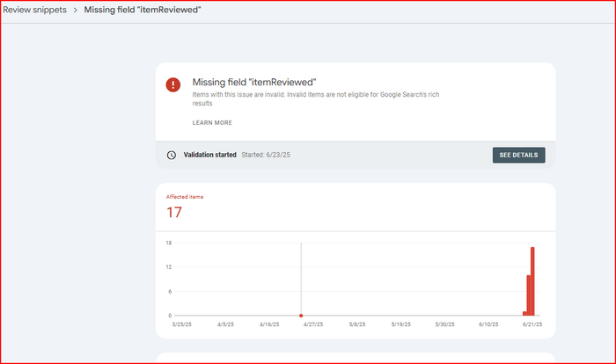
Task: Open the Review snippets breadcrumb
Action: coord(35,10)
